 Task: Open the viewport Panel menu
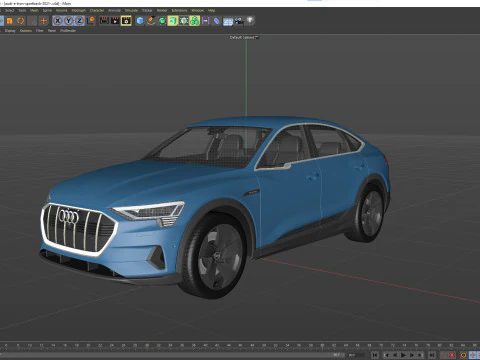tap(52, 31)
